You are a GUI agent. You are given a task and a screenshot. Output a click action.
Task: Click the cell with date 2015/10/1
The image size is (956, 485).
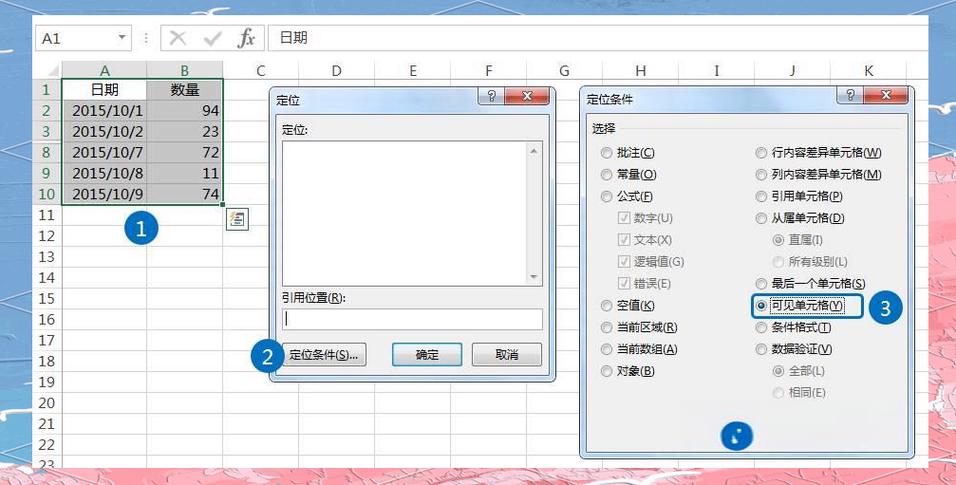[x=105, y=111]
